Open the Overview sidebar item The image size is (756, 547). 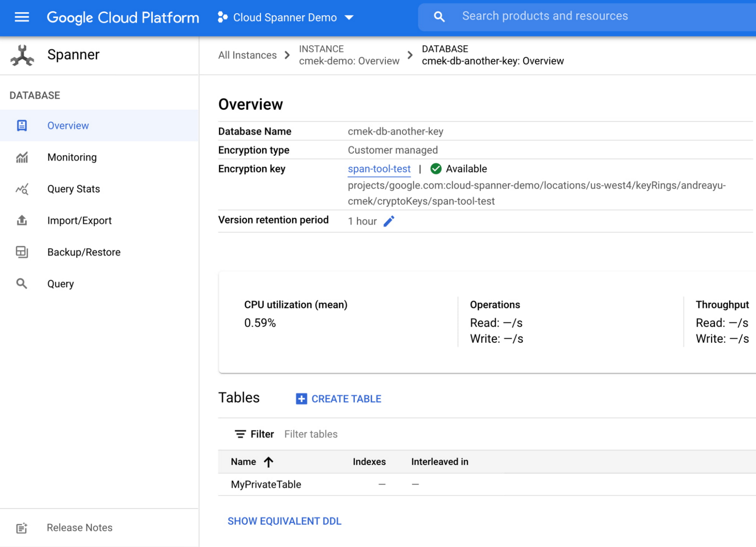[x=99, y=126]
